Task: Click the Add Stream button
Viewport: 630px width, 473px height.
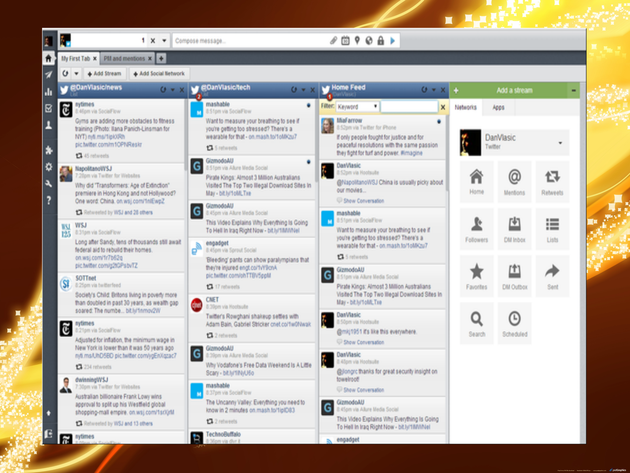Action: pyautogui.click(x=104, y=74)
